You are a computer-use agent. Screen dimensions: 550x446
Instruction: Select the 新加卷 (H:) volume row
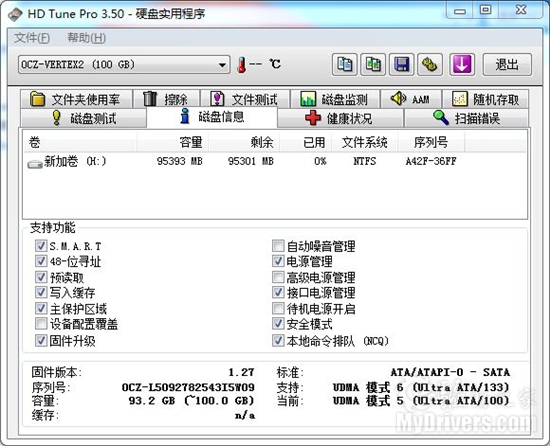pos(275,161)
